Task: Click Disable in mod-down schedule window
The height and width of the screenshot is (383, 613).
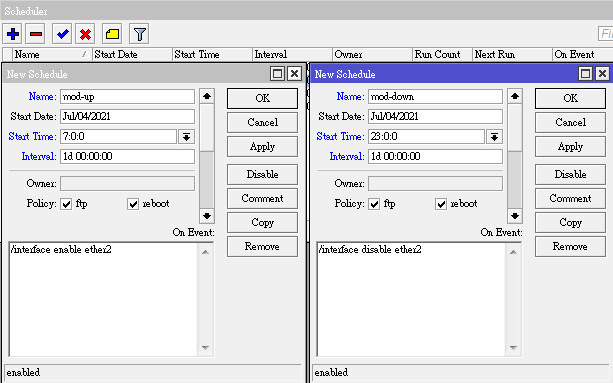Action: pyautogui.click(x=570, y=174)
